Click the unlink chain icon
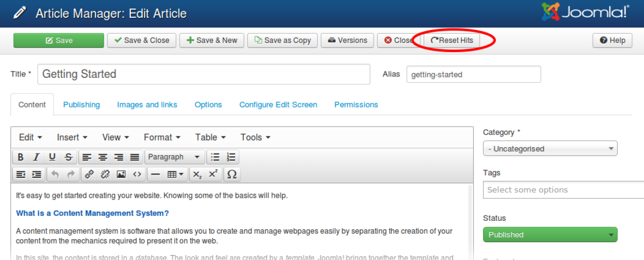Screen dimensions: 644x260 (105, 174)
